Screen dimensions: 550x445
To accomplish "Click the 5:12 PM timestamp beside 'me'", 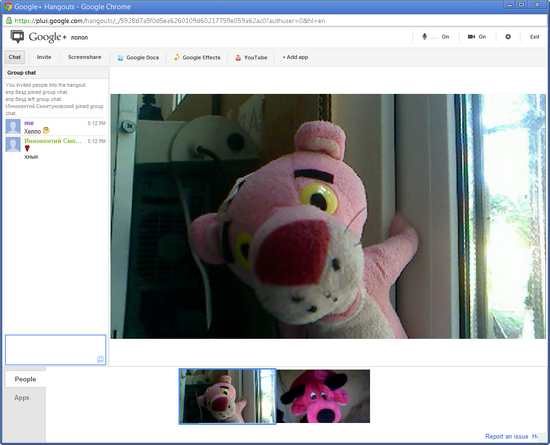I will click(x=96, y=123).
